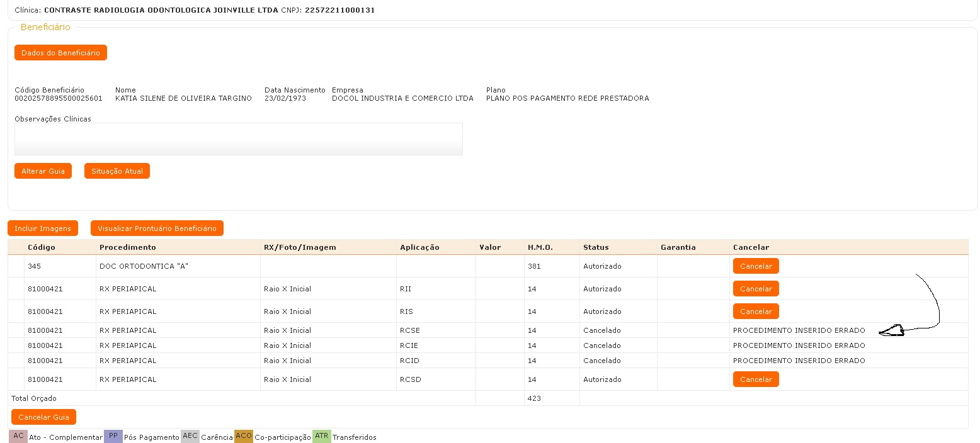Click inside the Observações Clínicas text area
The height and width of the screenshot is (443, 980).
coord(238,139)
